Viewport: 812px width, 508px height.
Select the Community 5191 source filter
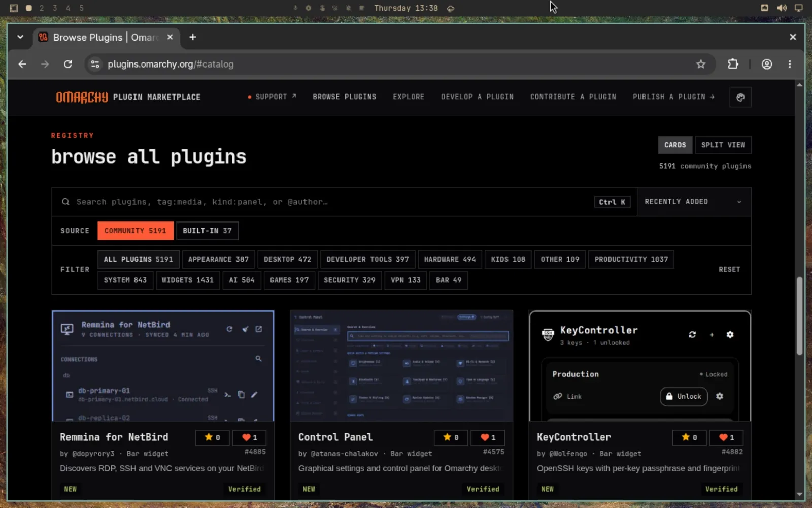[136, 231]
